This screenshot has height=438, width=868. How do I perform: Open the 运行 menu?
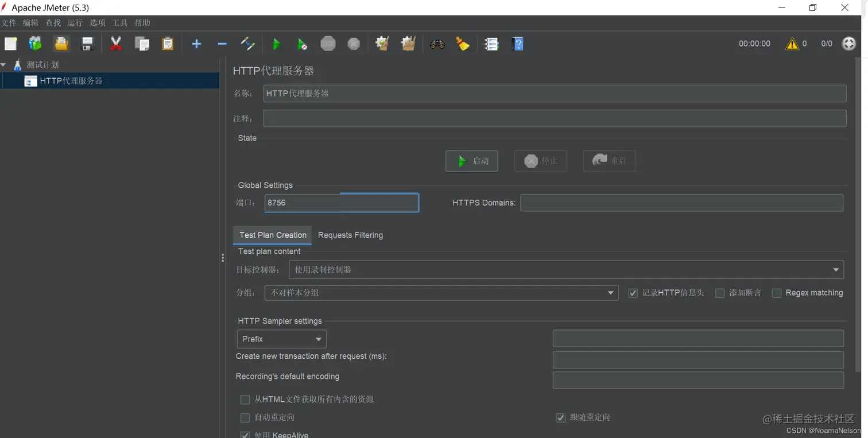(75, 22)
